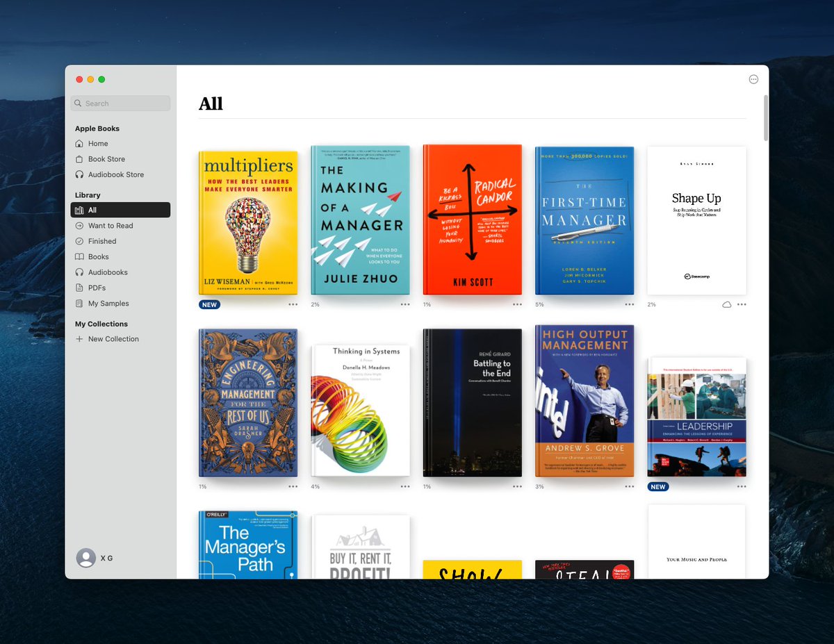Open the circled ellipsis options menu
Image resolution: width=834 pixels, height=644 pixels.
(x=753, y=79)
